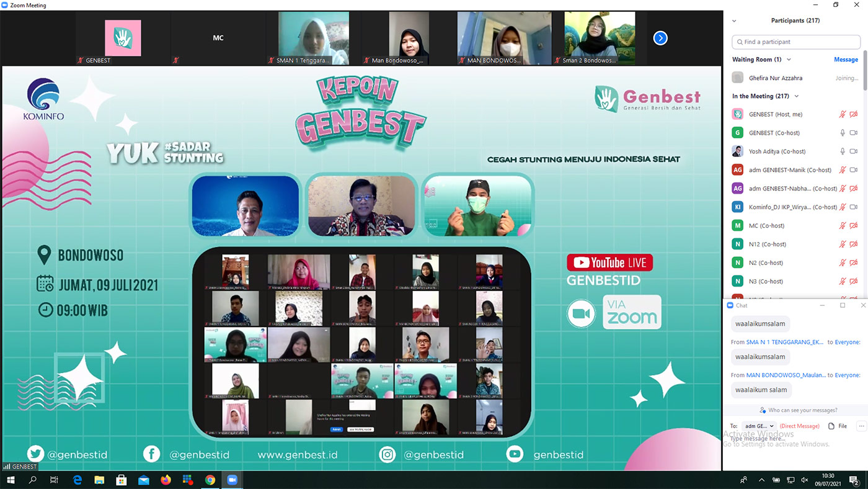
Task: Click in Find a participant search field
Action: pyautogui.click(x=796, y=42)
